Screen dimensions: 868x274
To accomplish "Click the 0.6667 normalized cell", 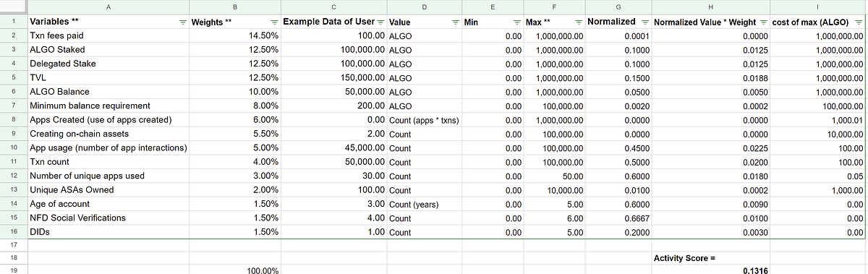I will pos(618,218).
